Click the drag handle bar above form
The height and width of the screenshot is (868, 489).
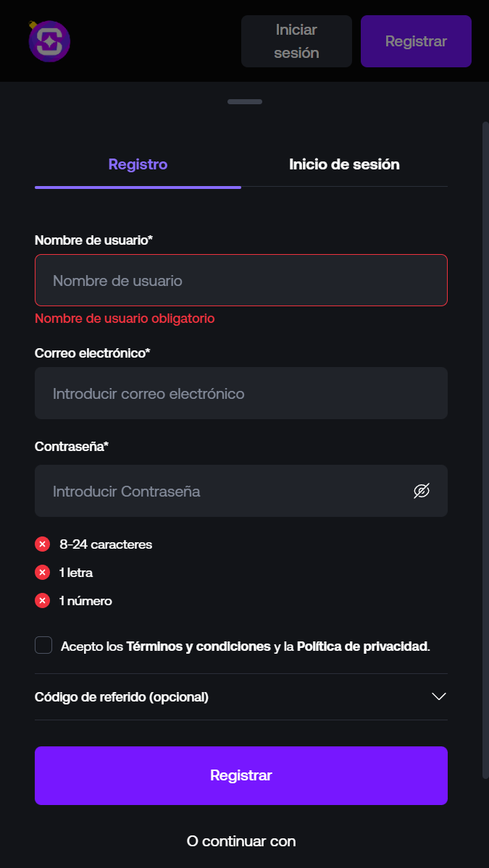point(245,101)
